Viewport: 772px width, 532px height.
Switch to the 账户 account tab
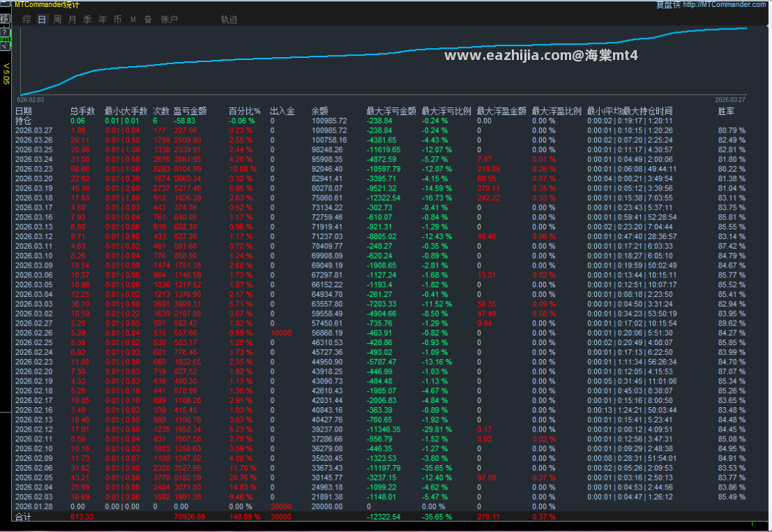[x=169, y=20]
